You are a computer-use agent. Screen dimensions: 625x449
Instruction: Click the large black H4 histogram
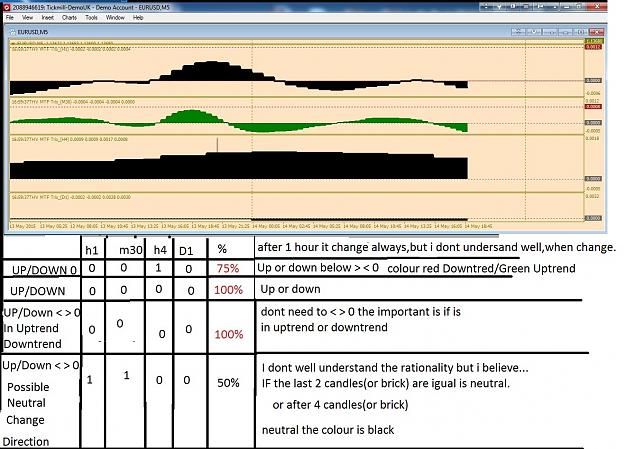(x=239, y=165)
